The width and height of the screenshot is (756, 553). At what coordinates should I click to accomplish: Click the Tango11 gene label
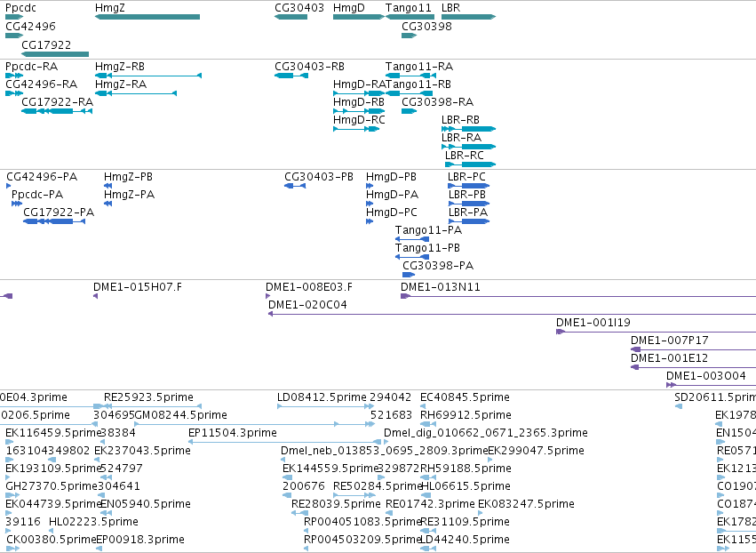[409, 8]
